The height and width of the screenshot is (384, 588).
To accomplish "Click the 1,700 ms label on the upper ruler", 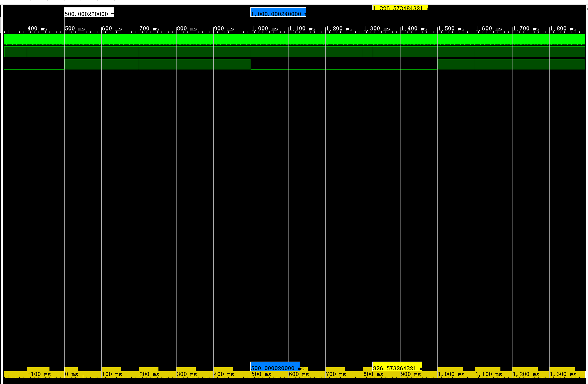I will [x=526, y=29].
